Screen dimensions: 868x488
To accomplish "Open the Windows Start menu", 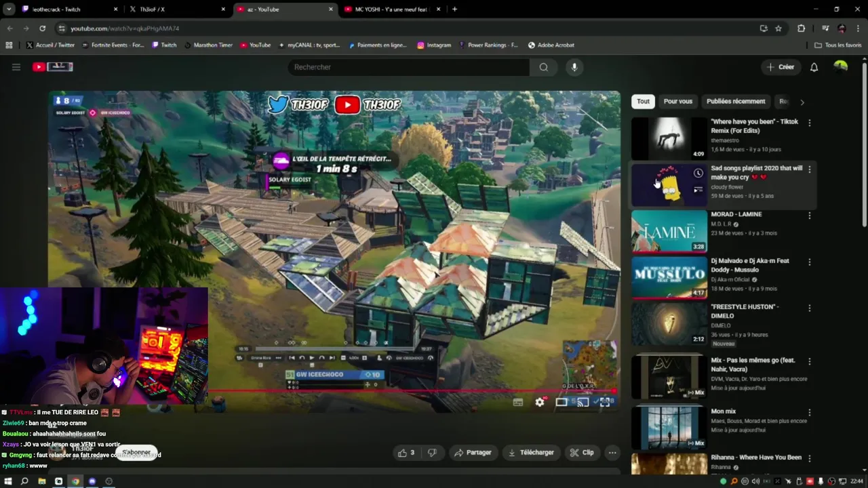I will coord(8,481).
